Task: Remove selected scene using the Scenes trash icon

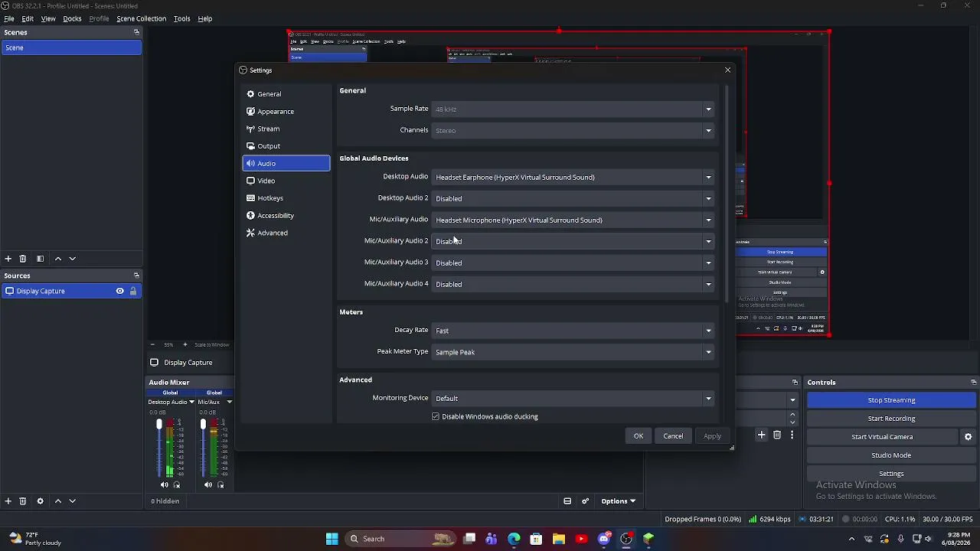Action: pos(23,259)
